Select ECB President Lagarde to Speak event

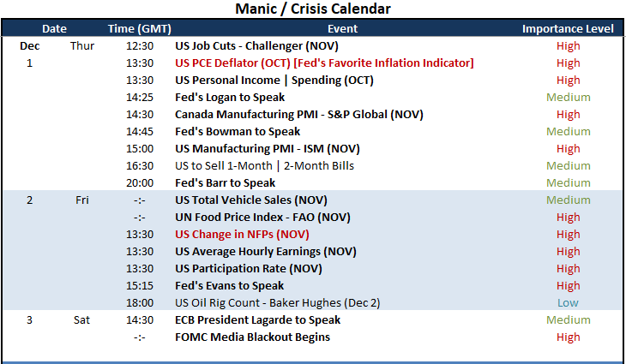click(x=257, y=320)
